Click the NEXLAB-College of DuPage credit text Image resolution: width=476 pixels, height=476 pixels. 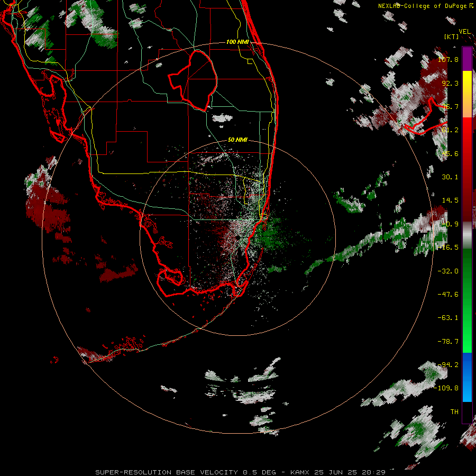[x=425, y=6]
